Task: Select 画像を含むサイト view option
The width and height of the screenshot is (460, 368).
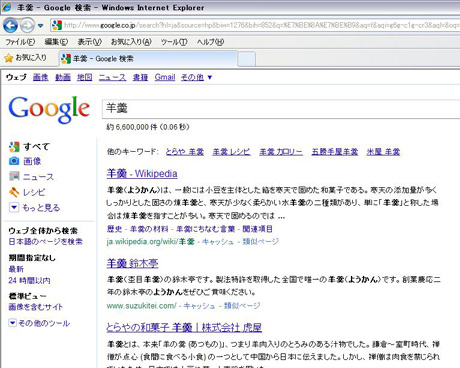Action: (35, 307)
